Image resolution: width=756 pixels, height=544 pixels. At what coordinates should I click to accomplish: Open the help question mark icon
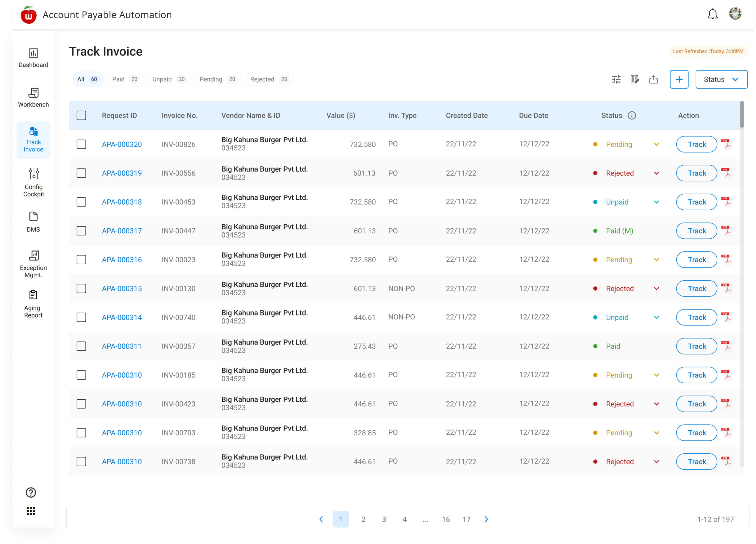[x=31, y=492]
